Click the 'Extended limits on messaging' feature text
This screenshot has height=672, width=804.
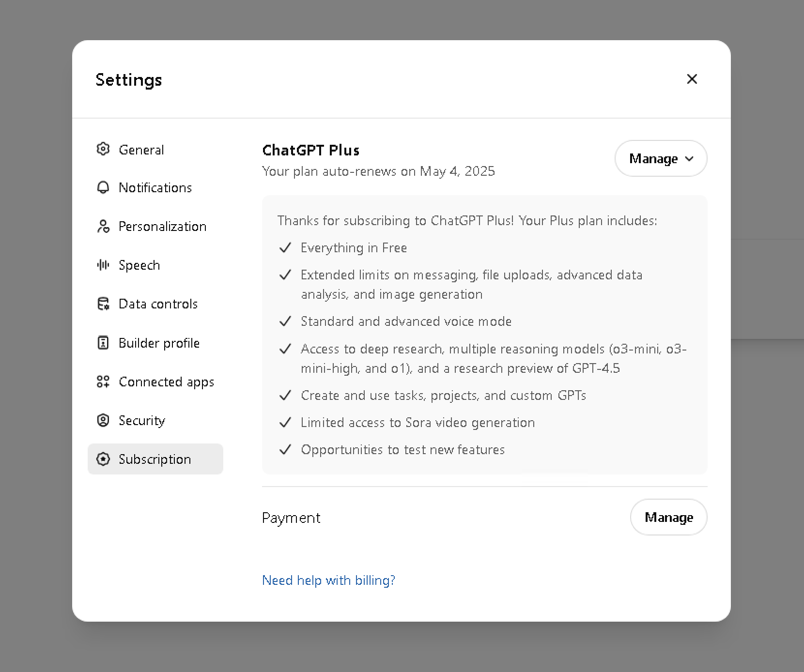(x=471, y=285)
